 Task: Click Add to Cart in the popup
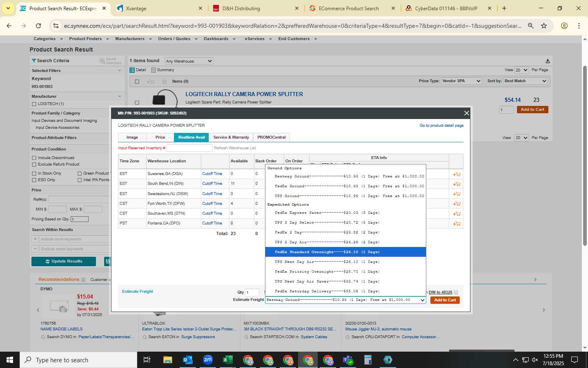coord(445,300)
